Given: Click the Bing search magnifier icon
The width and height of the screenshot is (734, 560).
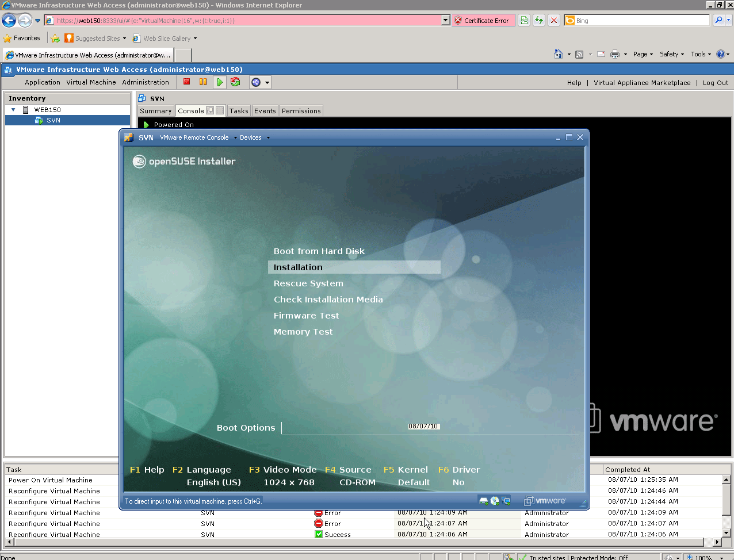Looking at the screenshot, I should tap(718, 20).
